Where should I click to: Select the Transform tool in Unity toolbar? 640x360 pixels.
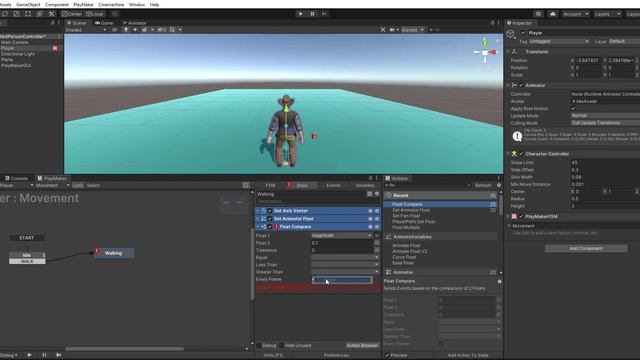tap(40, 14)
